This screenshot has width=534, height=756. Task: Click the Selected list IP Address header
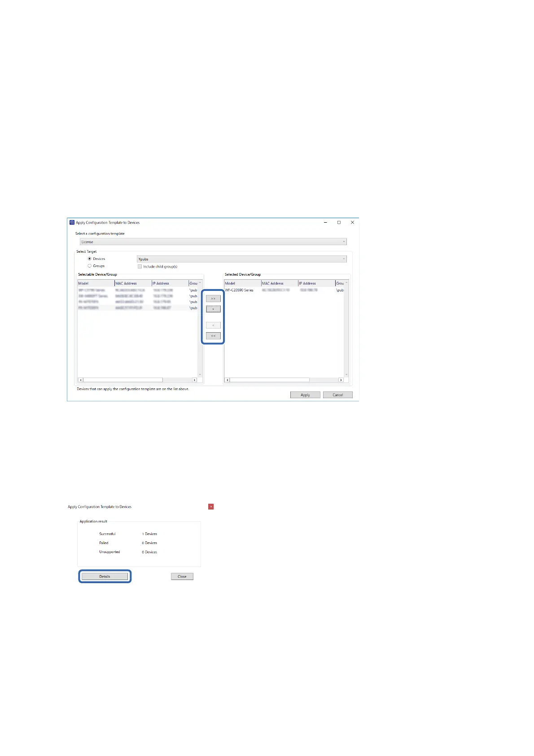[317, 283]
